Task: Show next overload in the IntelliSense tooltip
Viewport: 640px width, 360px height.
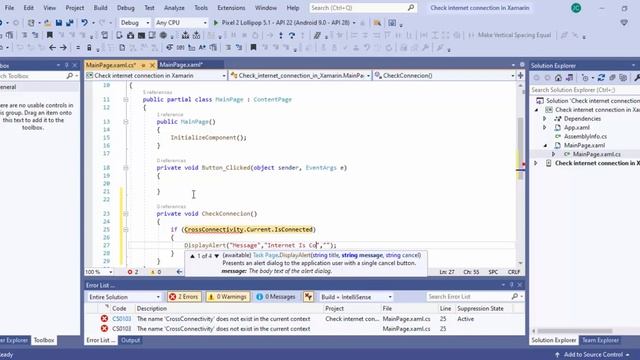Action: [216, 256]
